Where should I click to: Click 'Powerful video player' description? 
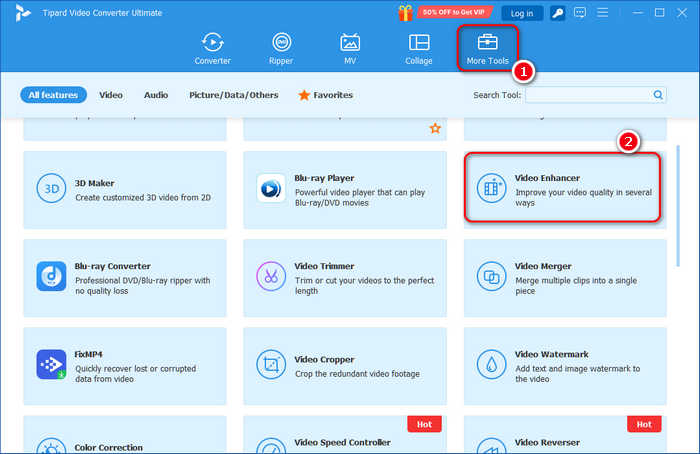click(x=360, y=197)
